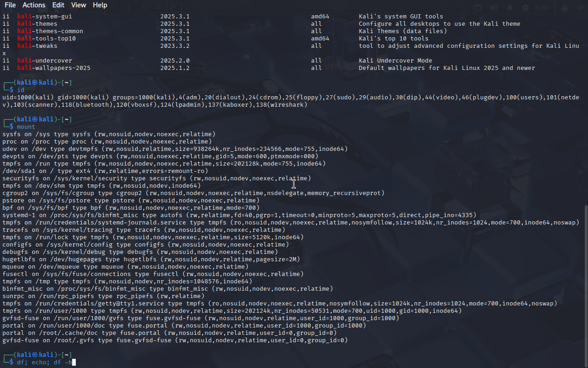Click the 'tmpfs on /run/user/1000' mount line
The width and height of the screenshot is (588, 368).
click(232, 311)
